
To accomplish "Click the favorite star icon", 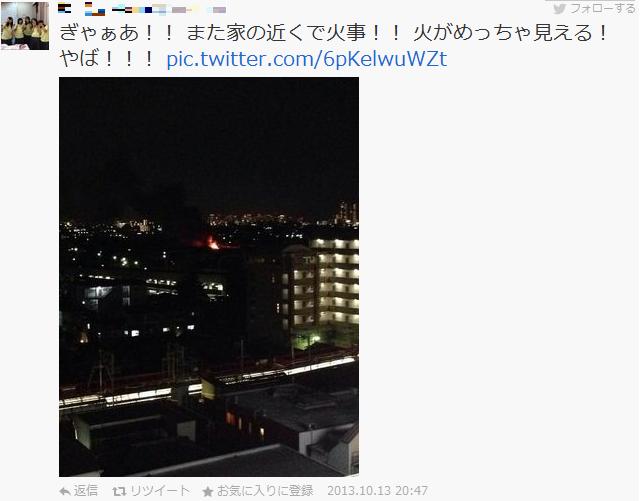I will [x=208, y=492].
